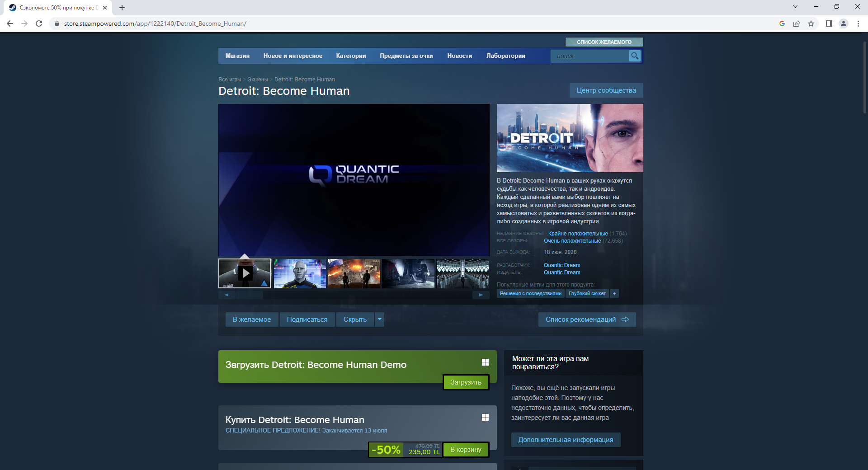Screen dimensions: 868x470
Task: Open the browser profile icon
Action: 843,23
